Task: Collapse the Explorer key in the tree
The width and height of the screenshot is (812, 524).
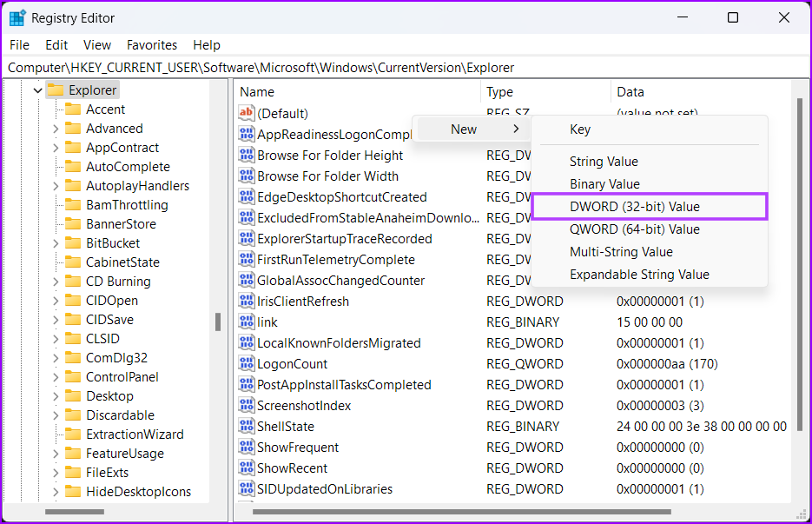Action: [37, 90]
